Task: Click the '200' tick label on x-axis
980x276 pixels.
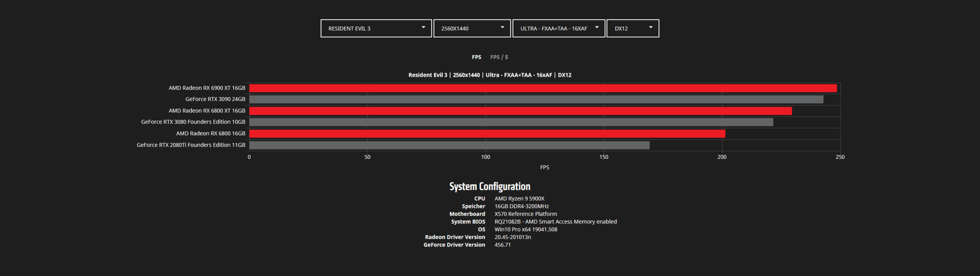Action: 722,157
